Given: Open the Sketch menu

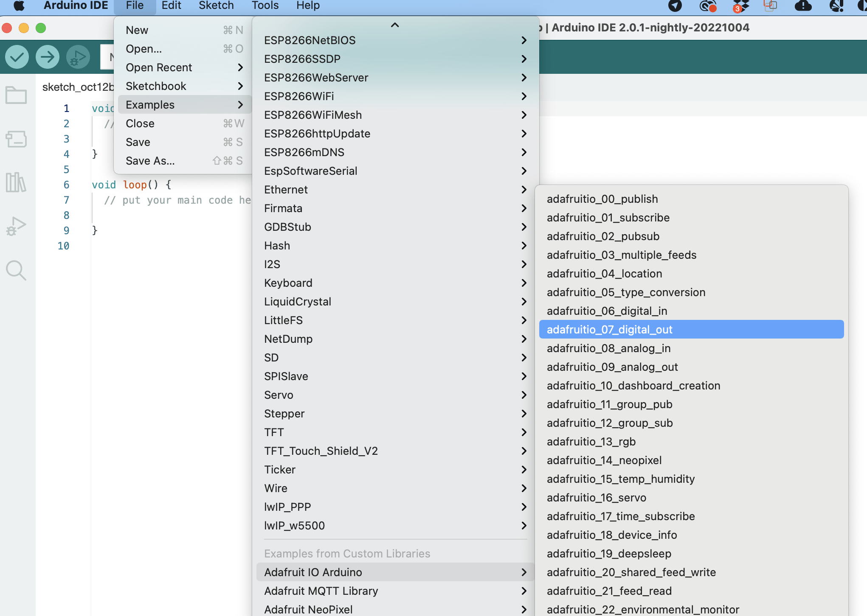Looking at the screenshot, I should [x=216, y=6].
